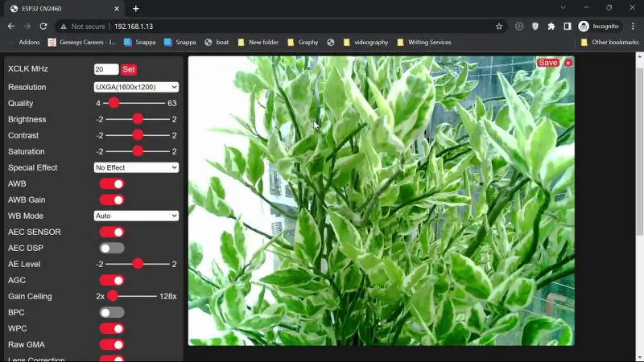Click the Set XCLK button
Image resolution: width=644 pixels, height=362 pixels.
129,69
